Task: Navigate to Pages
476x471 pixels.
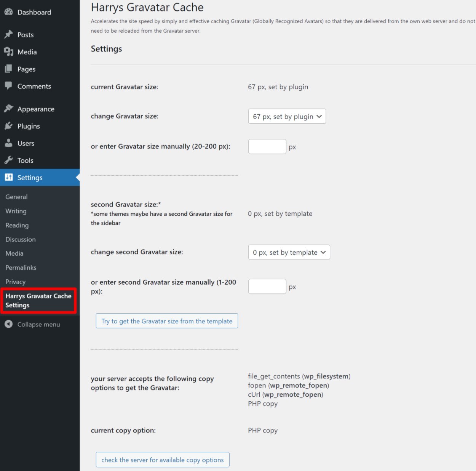Action: coord(26,69)
